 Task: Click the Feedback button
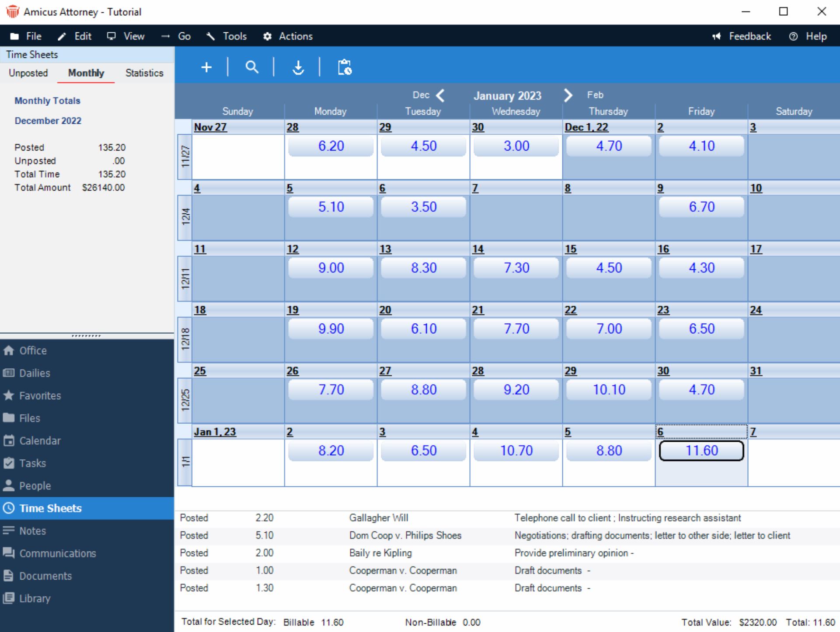click(x=742, y=36)
